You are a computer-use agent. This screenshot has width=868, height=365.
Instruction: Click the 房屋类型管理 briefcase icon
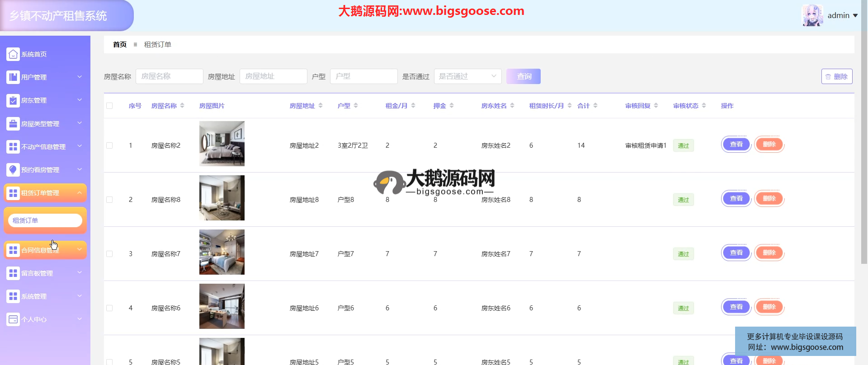[x=13, y=123]
